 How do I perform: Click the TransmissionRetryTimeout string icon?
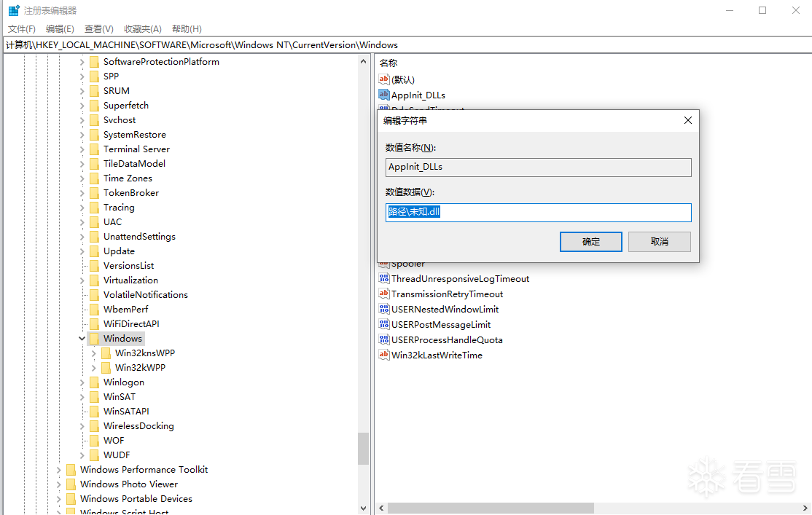tap(383, 294)
